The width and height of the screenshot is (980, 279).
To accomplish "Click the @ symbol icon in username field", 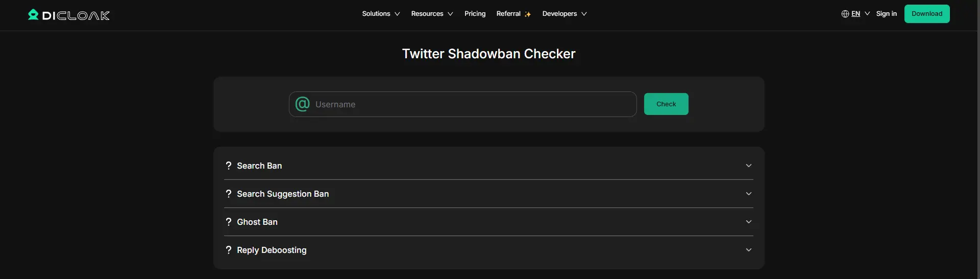I will click(302, 104).
